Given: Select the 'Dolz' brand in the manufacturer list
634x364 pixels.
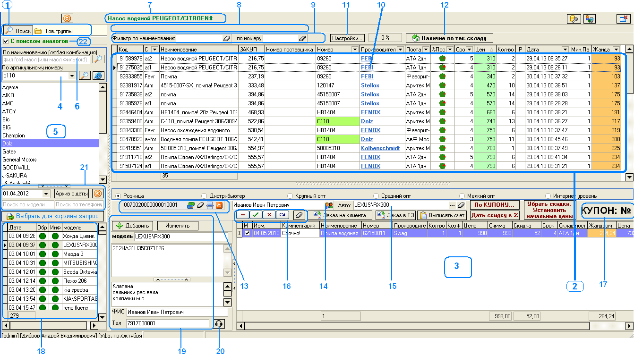Looking at the screenshot, I should point(50,143).
